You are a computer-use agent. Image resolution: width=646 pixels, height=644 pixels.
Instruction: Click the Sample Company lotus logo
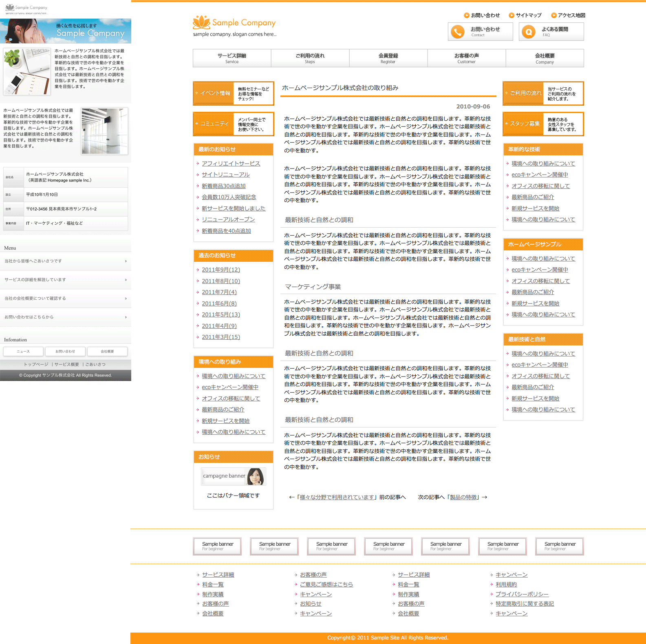point(201,22)
